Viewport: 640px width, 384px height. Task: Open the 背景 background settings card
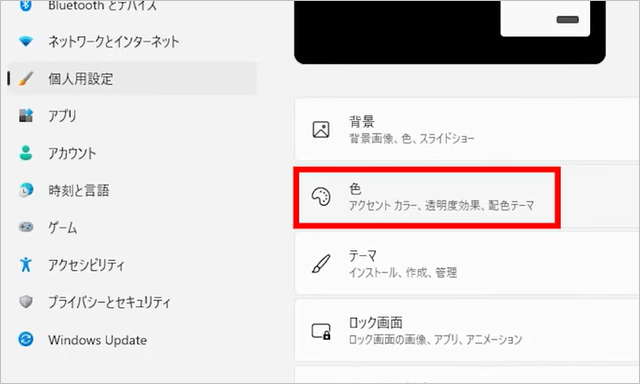click(x=467, y=129)
